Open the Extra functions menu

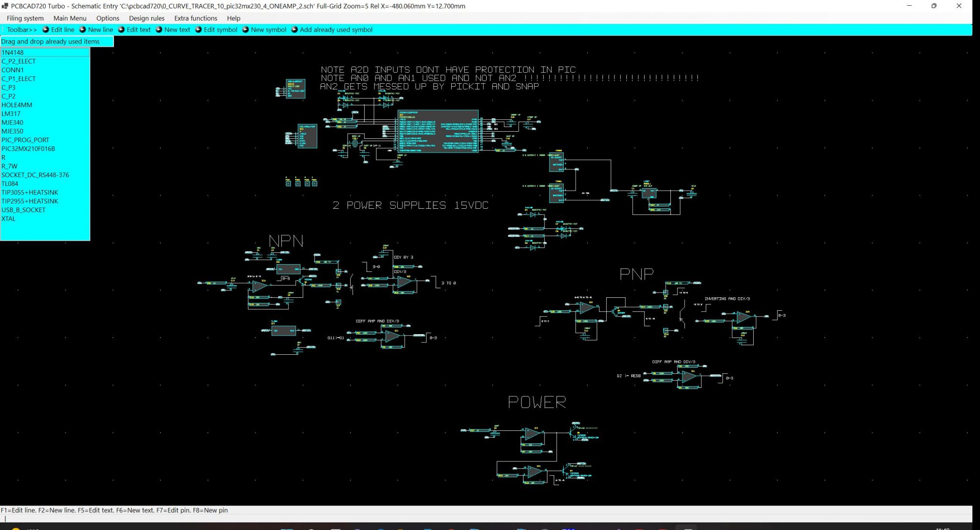click(196, 18)
